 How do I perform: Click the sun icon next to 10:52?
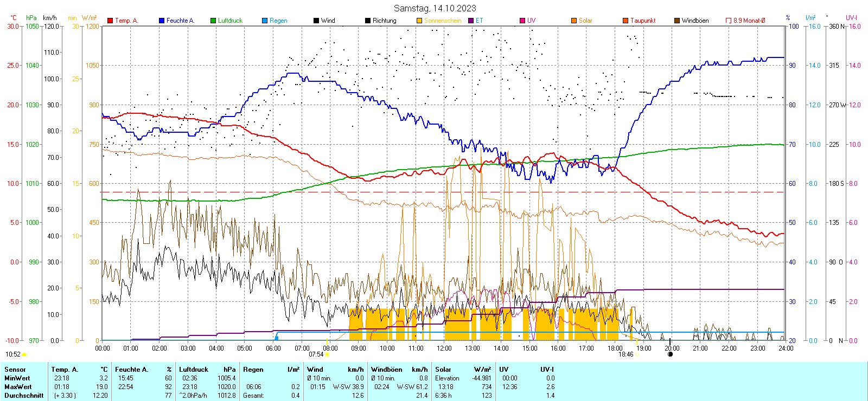pos(24,354)
